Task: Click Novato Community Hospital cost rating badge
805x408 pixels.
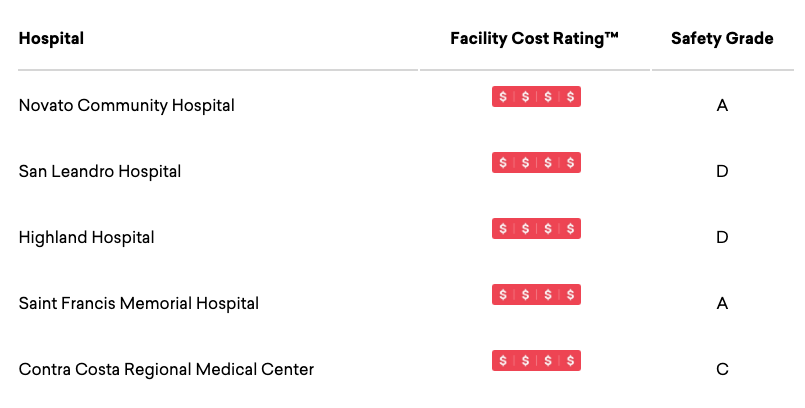Action: (536, 96)
